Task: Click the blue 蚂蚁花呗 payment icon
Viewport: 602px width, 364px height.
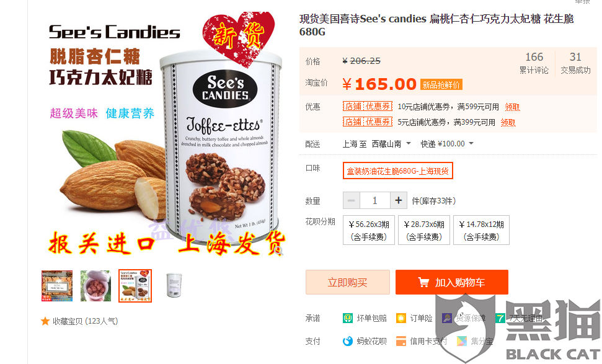Action: coord(348,341)
